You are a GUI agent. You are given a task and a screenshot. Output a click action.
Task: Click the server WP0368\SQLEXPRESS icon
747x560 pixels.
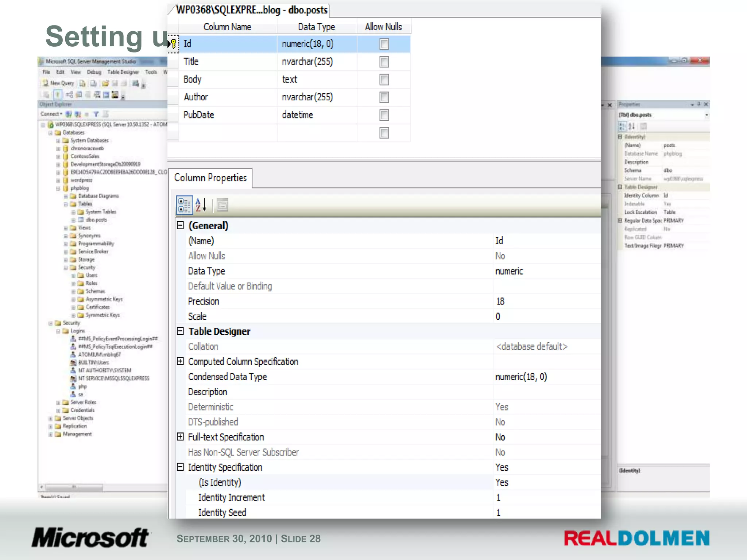tap(51, 125)
